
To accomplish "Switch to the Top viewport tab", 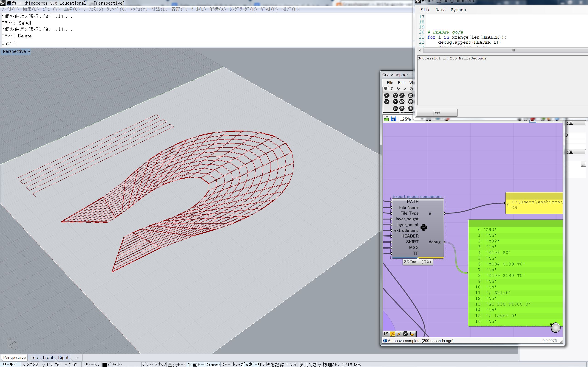I will pyautogui.click(x=34, y=358).
